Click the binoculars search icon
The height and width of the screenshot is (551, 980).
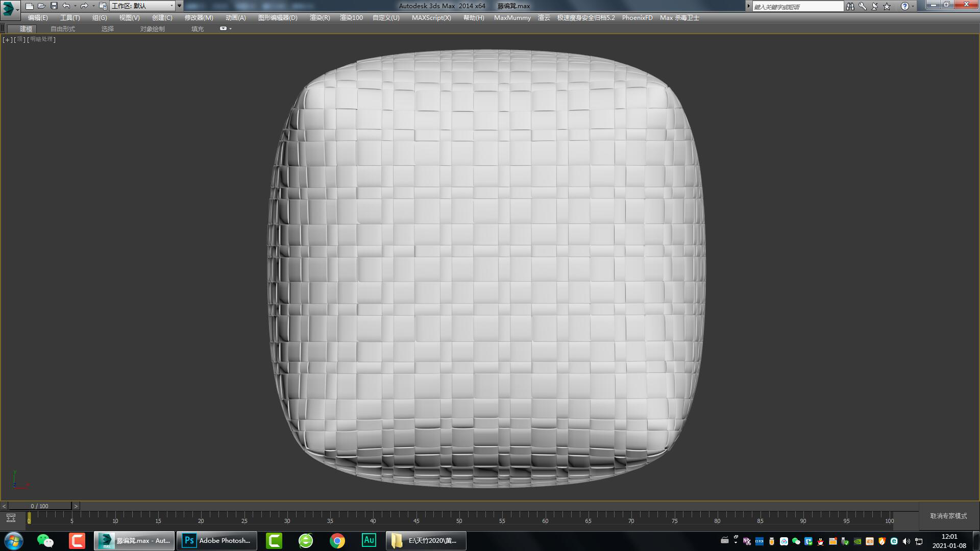pos(850,6)
